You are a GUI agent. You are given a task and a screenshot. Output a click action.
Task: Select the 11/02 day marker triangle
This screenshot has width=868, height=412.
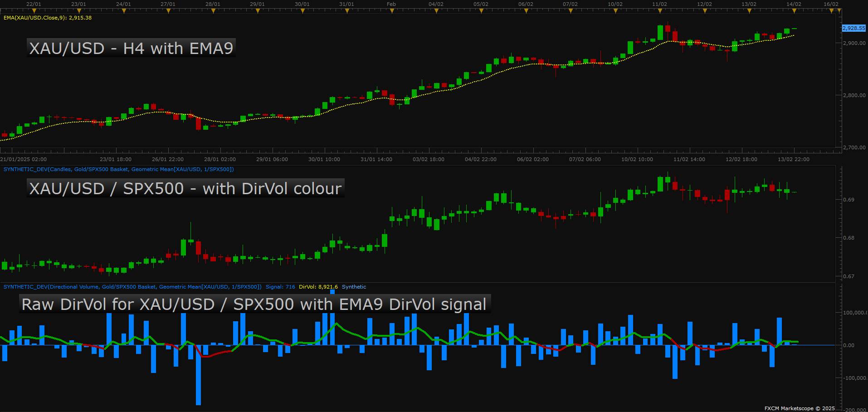(660, 11)
